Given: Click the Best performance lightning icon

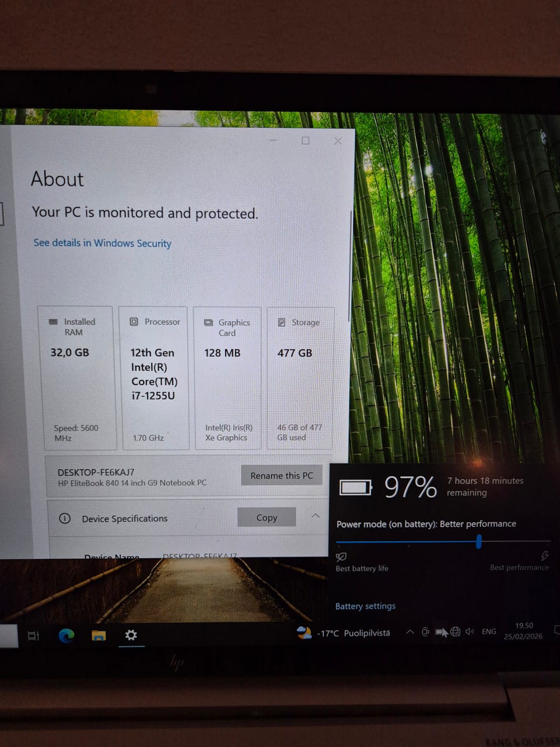Looking at the screenshot, I should click(x=545, y=555).
